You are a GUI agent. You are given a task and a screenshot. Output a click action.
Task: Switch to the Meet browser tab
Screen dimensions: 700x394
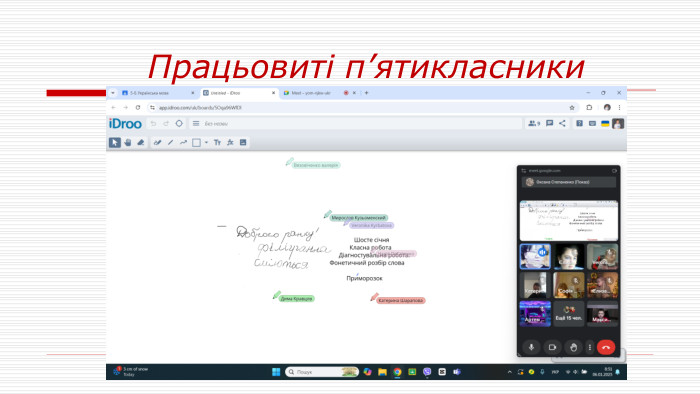click(x=315, y=93)
